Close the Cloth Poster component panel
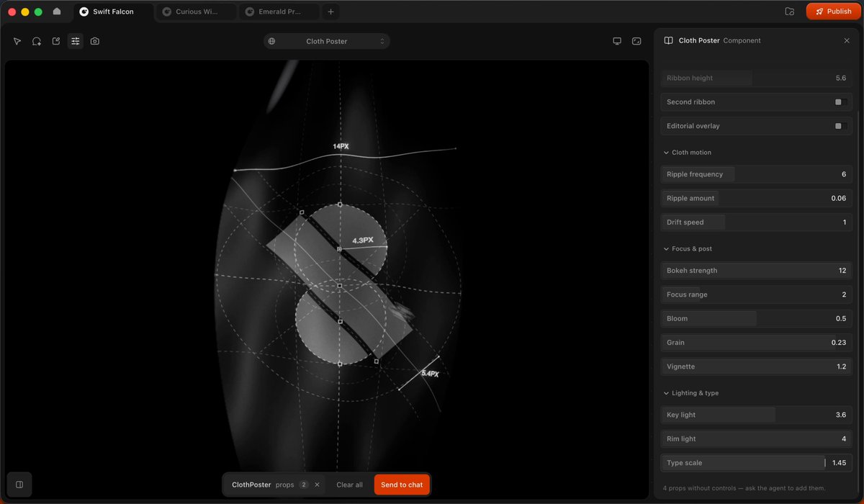The height and width of the screenshot is (504, 864). (847, 41)
